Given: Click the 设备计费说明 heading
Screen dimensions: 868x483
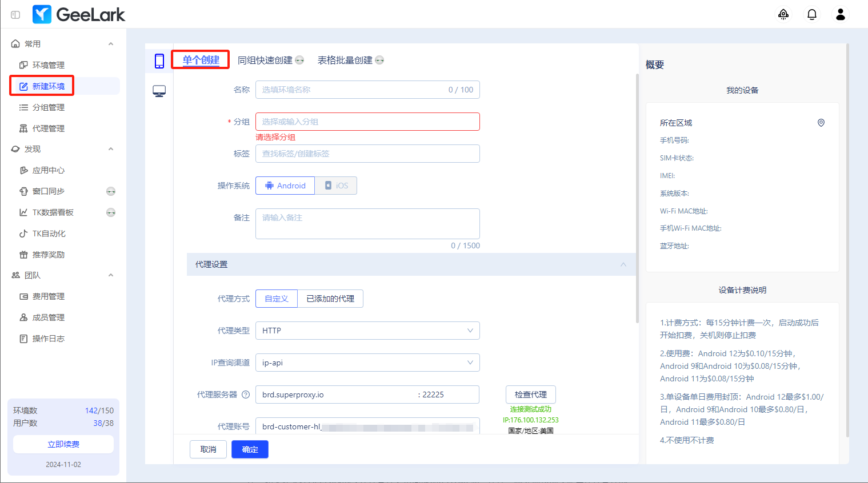Looking at the screenshot, I should 742,290.
